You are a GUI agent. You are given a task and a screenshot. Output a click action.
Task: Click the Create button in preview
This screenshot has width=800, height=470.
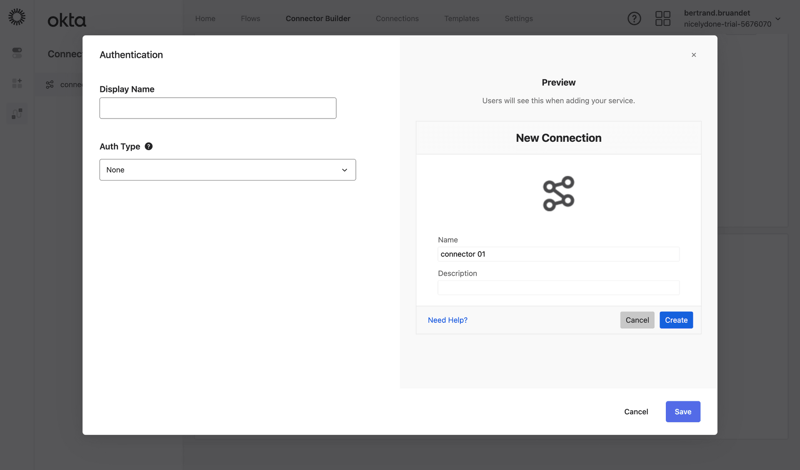coord(676,320)
